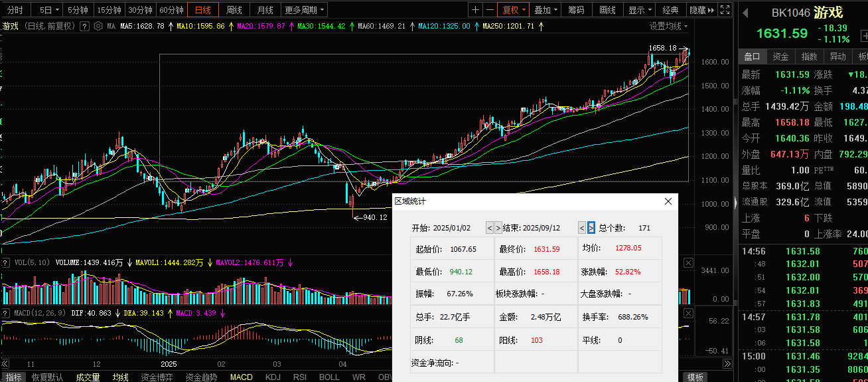Screen dimensions: 868x382
Task: Open the 复权 dropdown
Action: [x=514, y=10]
